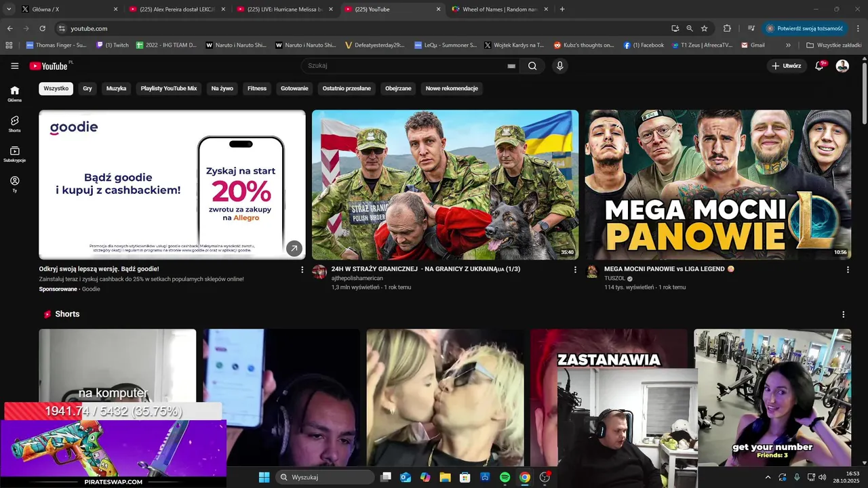Select the Gotowanie filter chip

[x=294, y=88]
